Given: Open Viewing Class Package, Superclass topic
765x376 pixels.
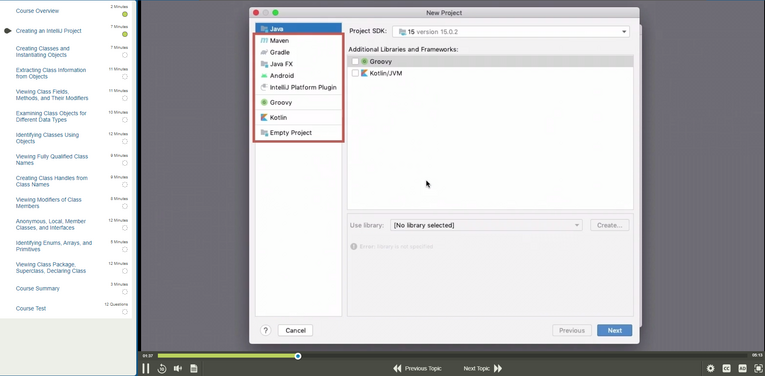Looking at the screenshot, I should click(x=51, y=267).
